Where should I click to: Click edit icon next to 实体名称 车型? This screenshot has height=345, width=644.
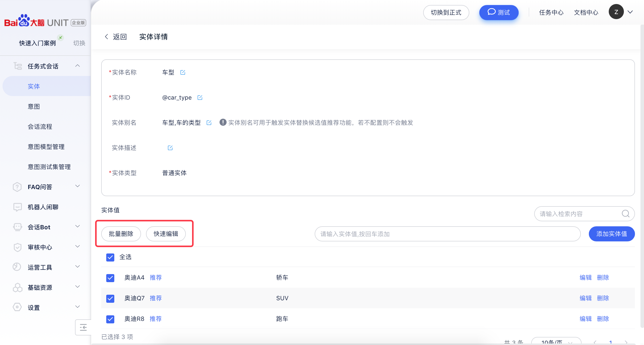183,72
